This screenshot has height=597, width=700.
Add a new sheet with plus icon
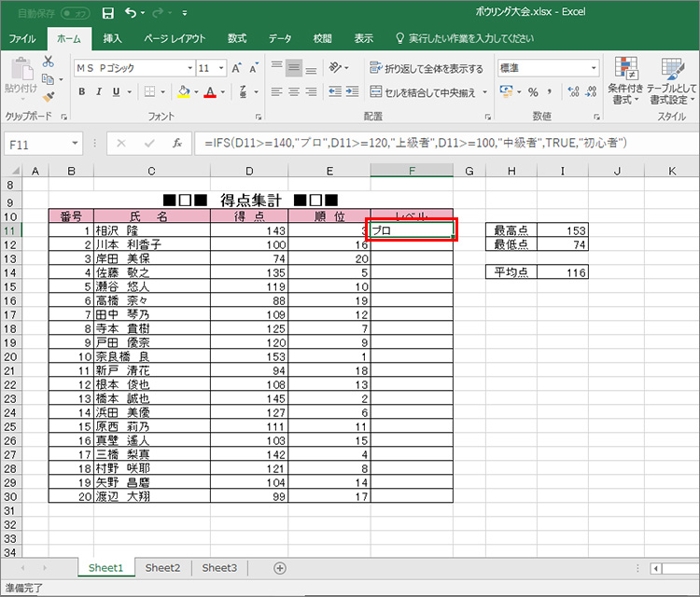click(280, 567)
